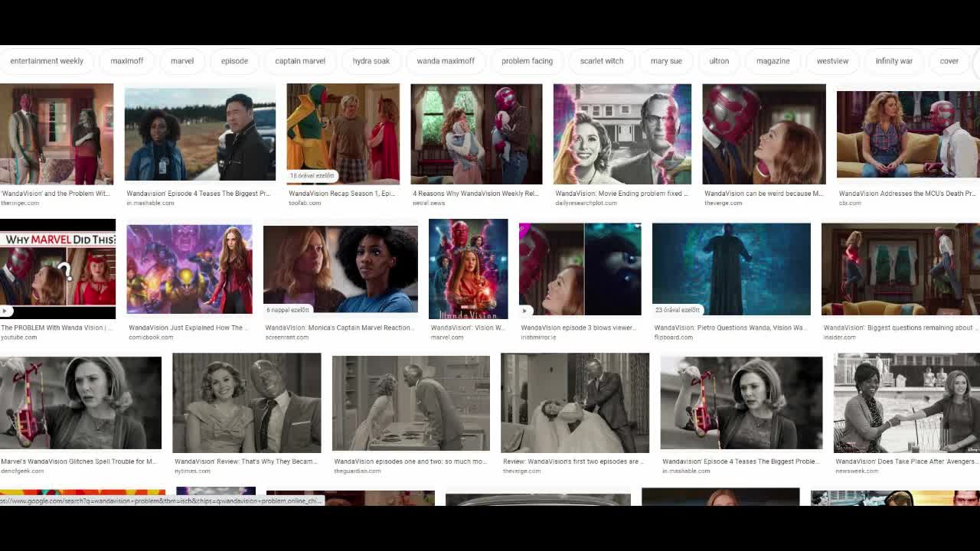Click caption "'WandaVision' Does Take Place After Avengers"

pos(906,461)
